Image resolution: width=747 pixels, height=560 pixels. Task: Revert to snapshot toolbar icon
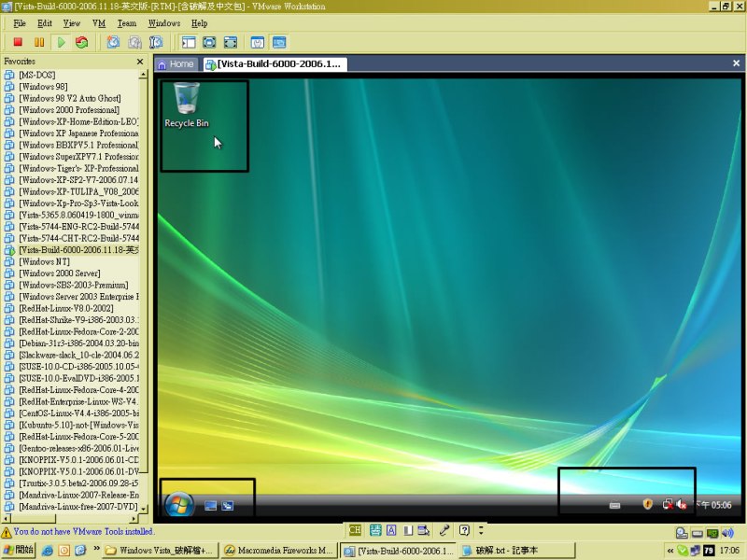point(134,42)
